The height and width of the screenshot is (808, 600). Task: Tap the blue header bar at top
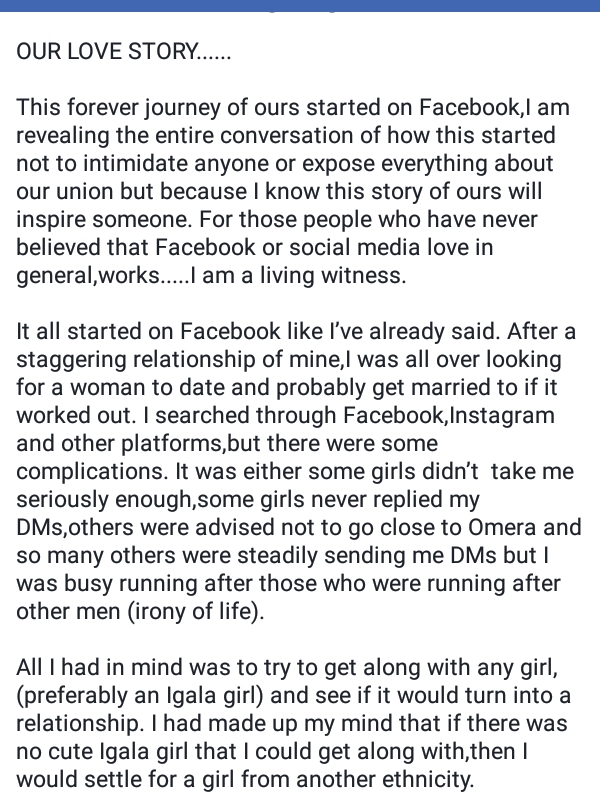[x=300, y=6]
